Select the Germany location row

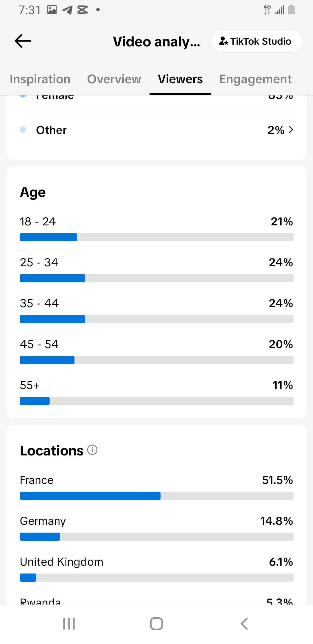[156, 528]
